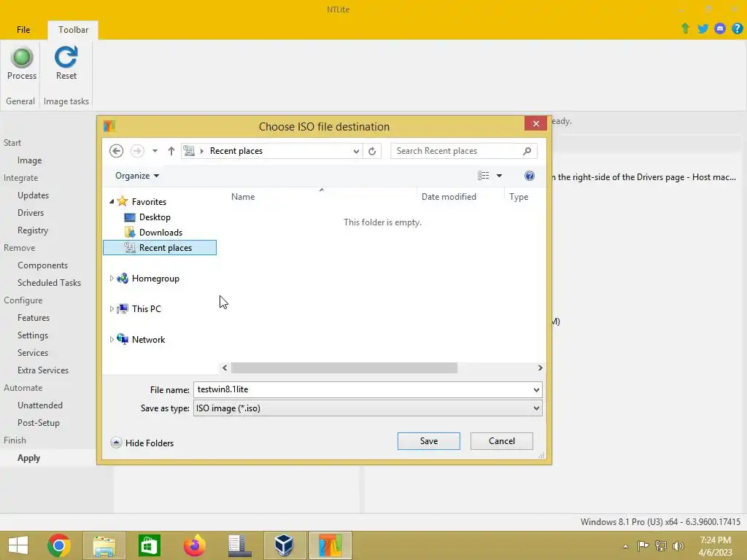Image resolution: width=747 pixels, height=560 pixels.
Task: Switch to NTLite taskbar icon
Action: pos(330,545)
